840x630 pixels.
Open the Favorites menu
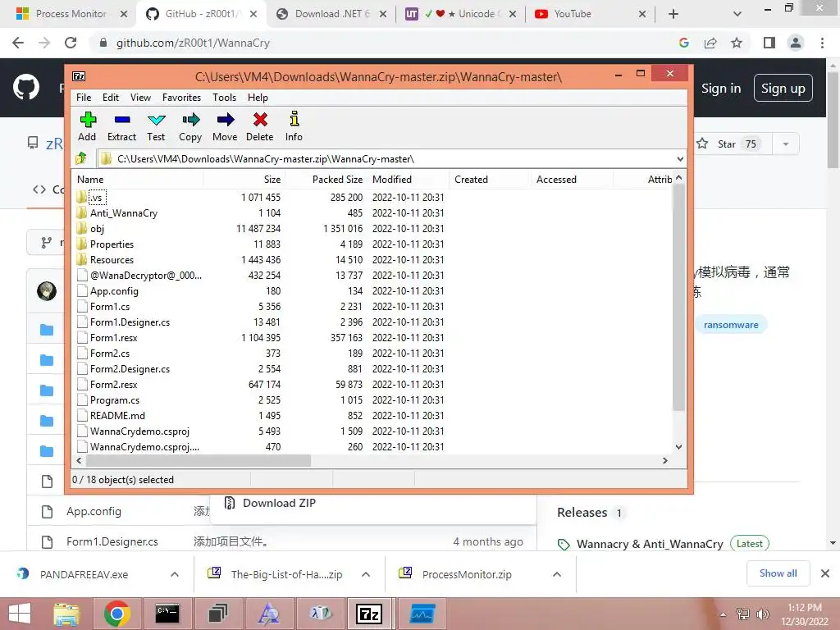(x=181, y=98)
